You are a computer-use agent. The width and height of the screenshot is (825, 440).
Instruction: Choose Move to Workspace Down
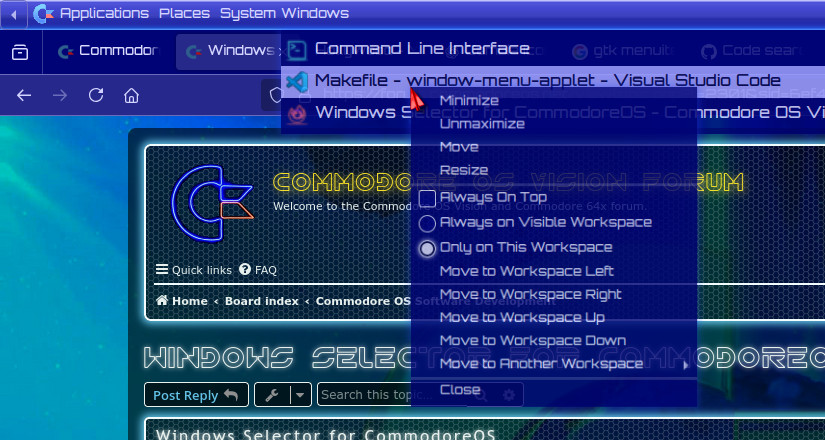click(x=554, y=341)
